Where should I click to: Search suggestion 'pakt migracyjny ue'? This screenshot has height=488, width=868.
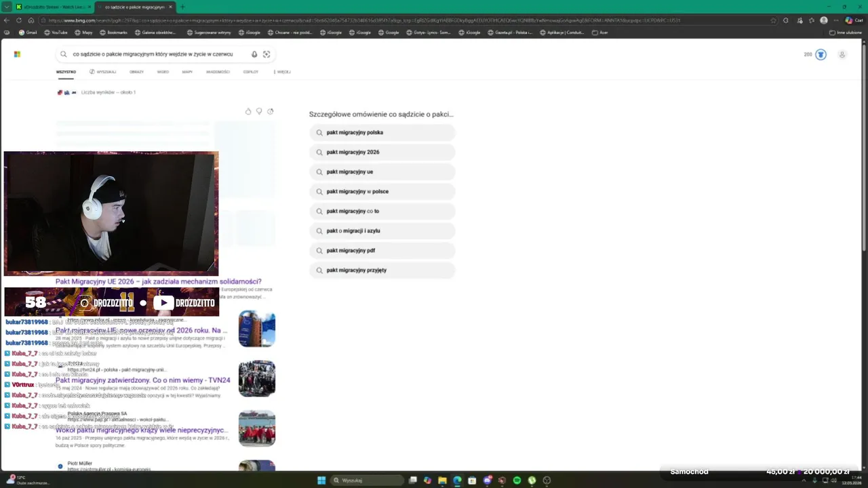pyautogui.click(x=382, y=172)
